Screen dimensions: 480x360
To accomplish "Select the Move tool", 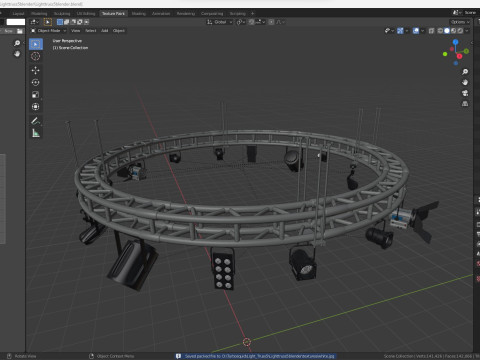I will (x=36, y=70).
